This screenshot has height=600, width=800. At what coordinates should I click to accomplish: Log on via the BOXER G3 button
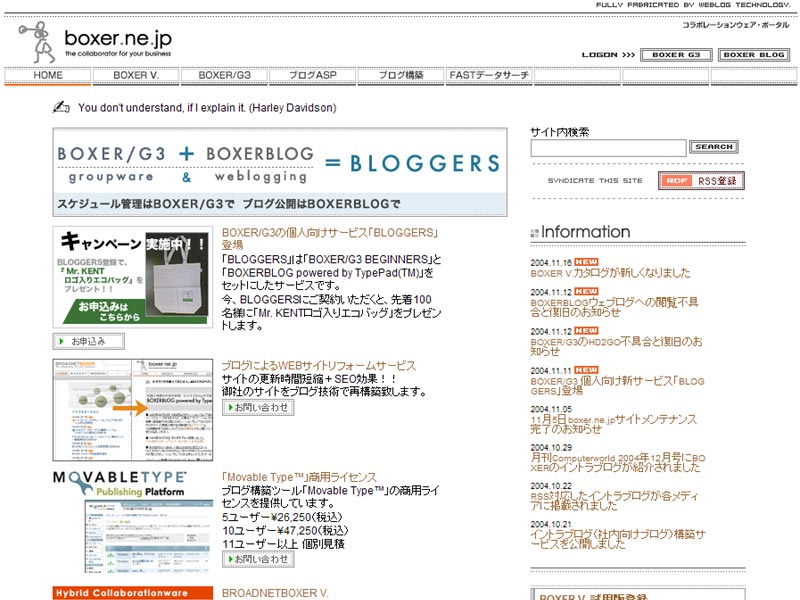pyautogui.click(x=676, y=55)
